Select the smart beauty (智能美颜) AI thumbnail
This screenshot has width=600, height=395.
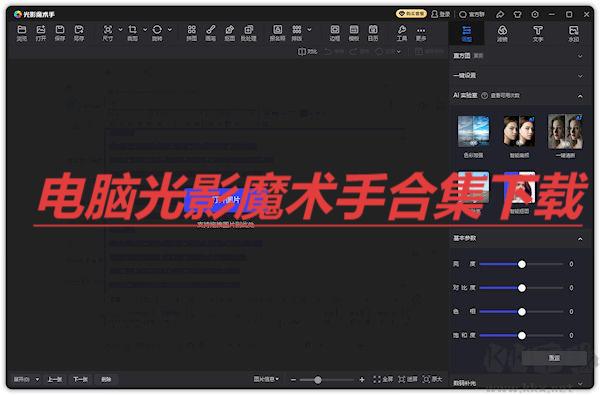(x=519, y=132)
